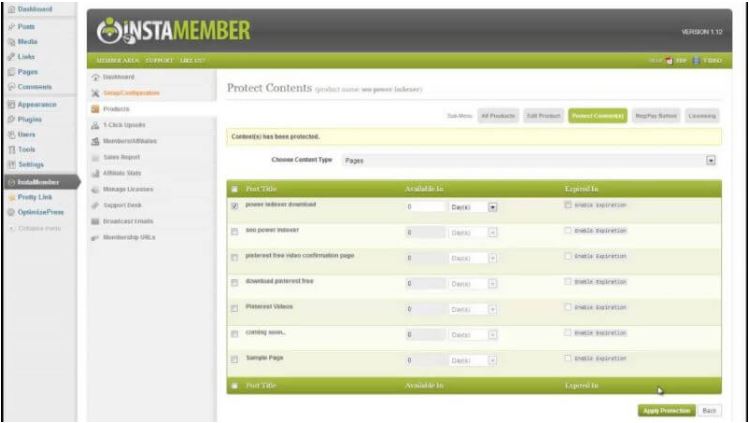Enable expiration for 'power indexer download'

[x=567, y=205]
